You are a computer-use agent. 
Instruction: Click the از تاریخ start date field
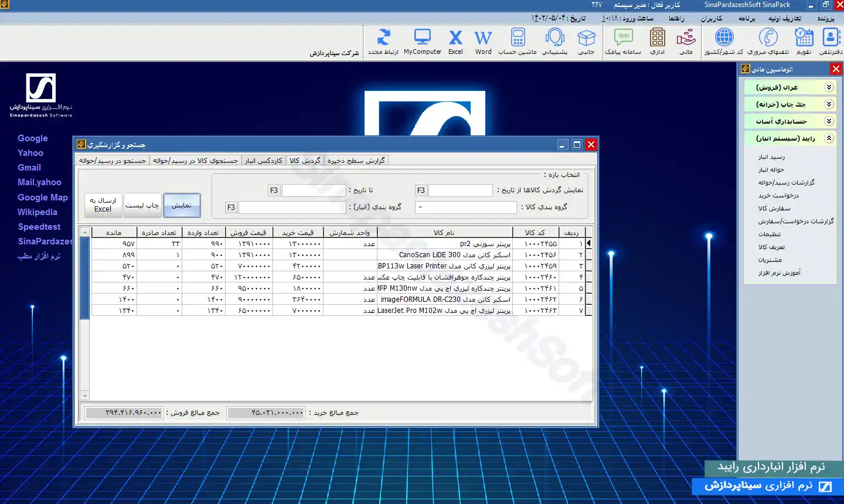(x=461, y=190)
